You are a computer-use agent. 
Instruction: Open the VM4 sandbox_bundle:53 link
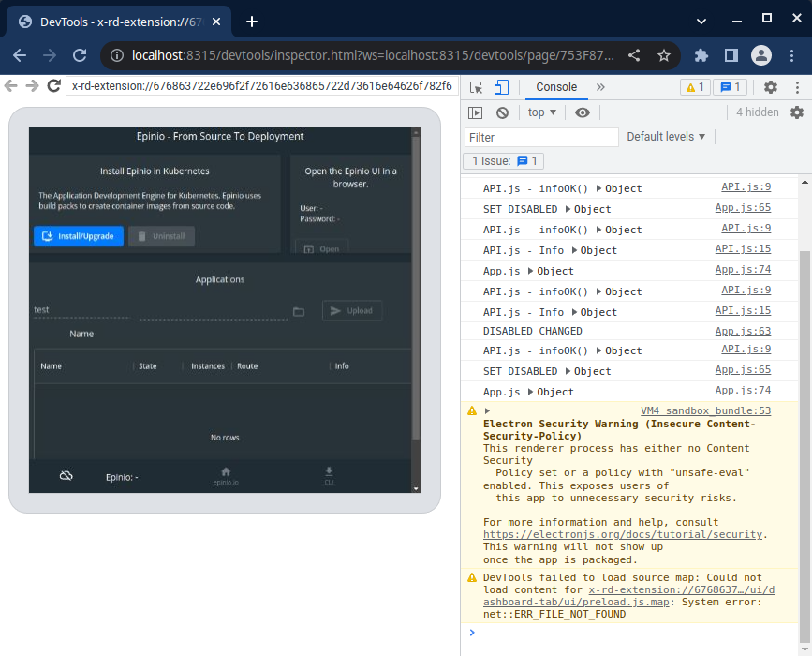pos(706,410)
